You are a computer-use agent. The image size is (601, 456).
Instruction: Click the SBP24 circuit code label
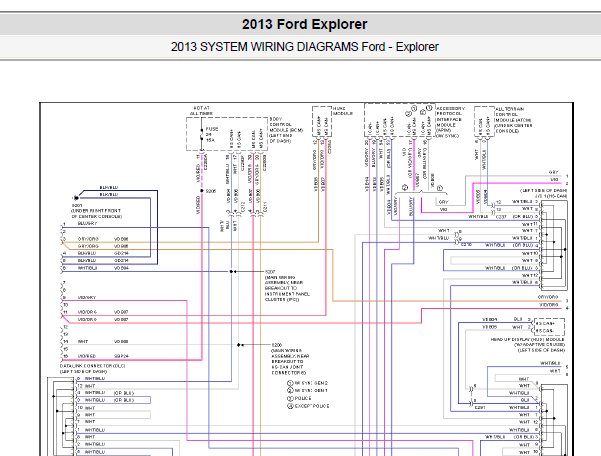(121, 356)
